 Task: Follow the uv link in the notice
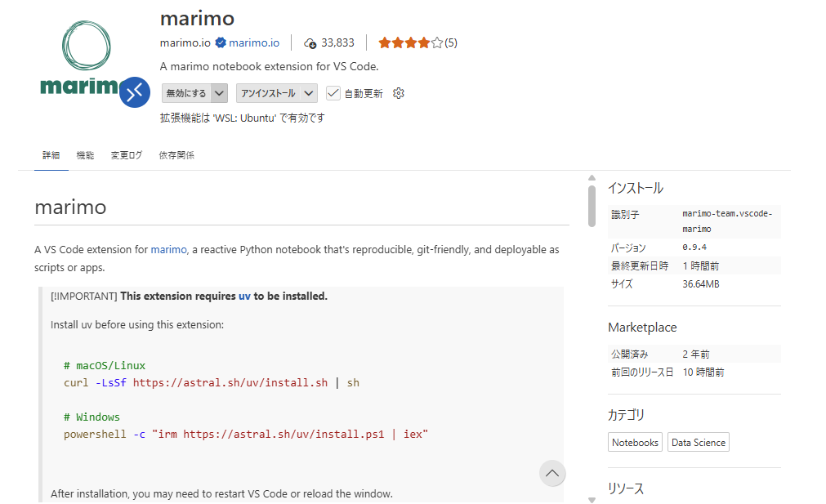click(244, 296)
